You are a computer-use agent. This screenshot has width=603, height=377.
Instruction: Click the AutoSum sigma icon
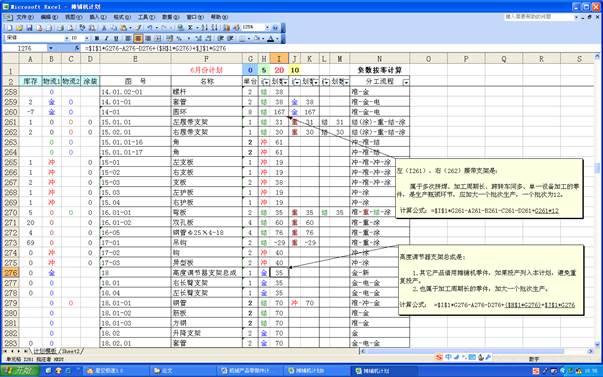point(190,28)
